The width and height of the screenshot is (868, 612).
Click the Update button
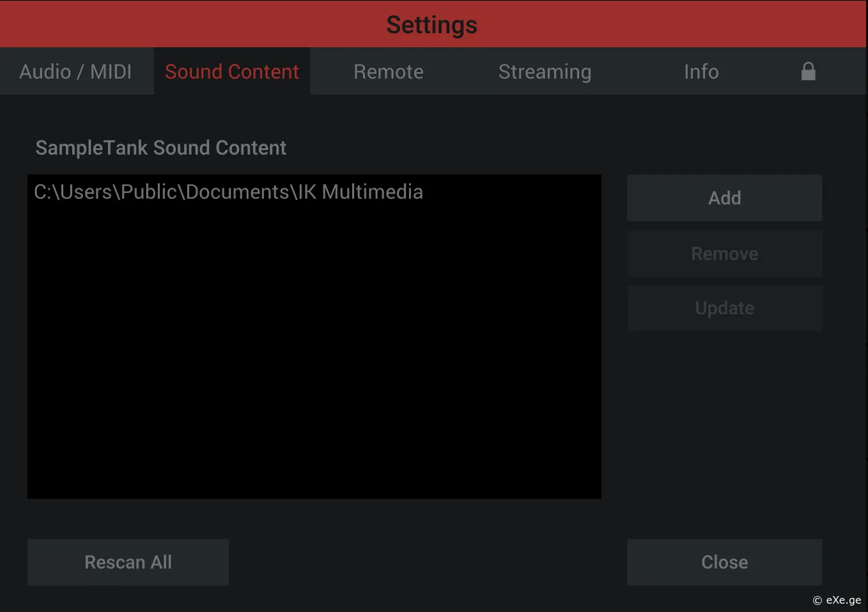click(x=724, y=308)
